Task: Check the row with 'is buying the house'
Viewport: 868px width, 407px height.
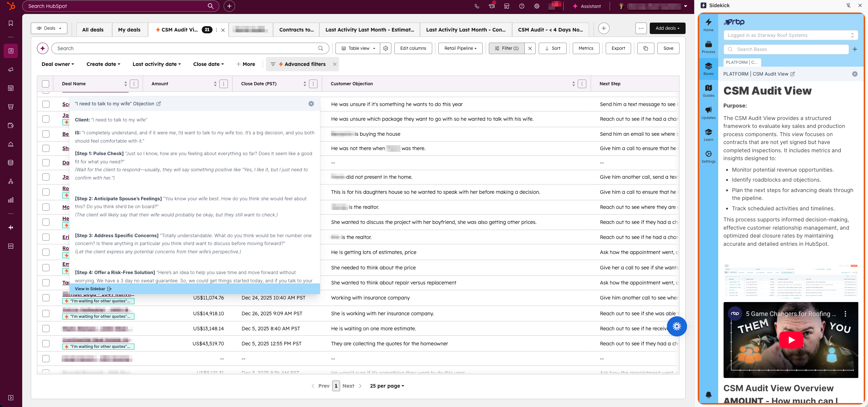Action: tap(46, 134)
